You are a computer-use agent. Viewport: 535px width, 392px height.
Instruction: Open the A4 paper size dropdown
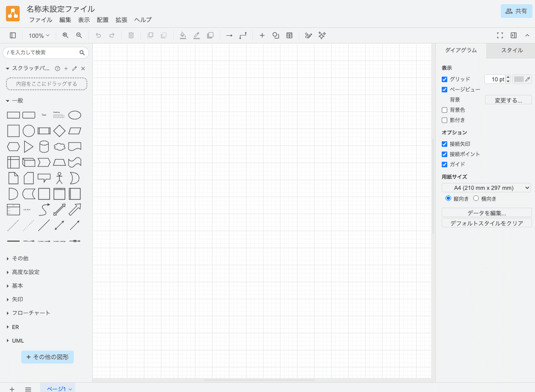tap(486, 188)
